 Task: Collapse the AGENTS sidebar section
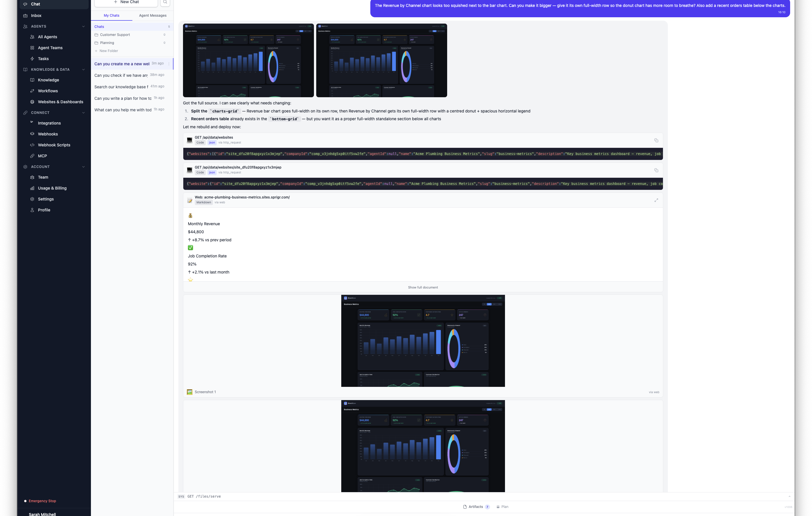(x=83, y=26)
